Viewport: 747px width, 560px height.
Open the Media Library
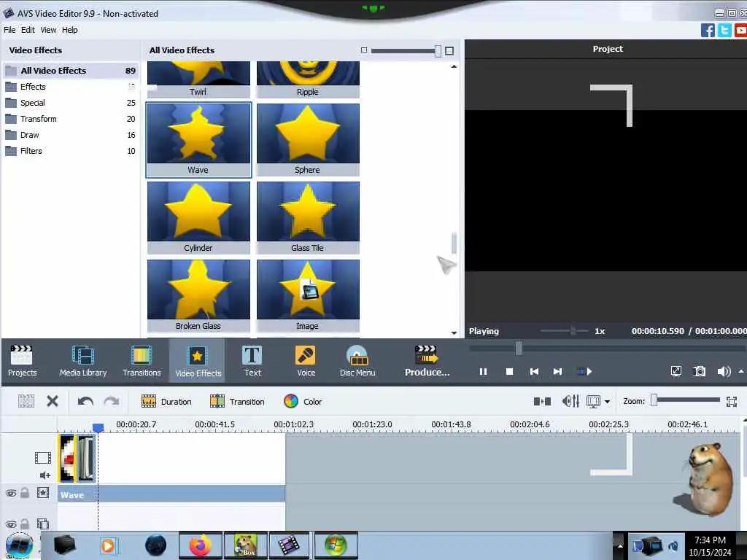tap(83, 361)
